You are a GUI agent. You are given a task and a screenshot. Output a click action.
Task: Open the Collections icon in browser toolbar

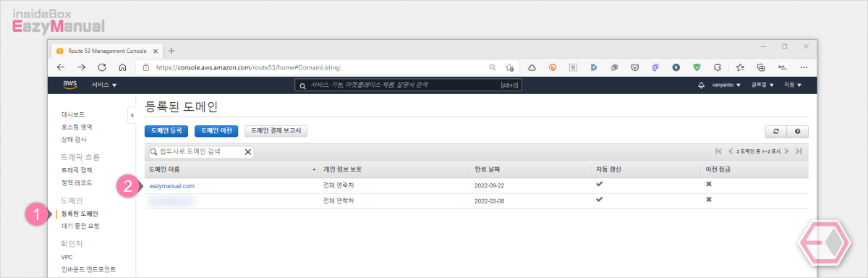(761, 67)
